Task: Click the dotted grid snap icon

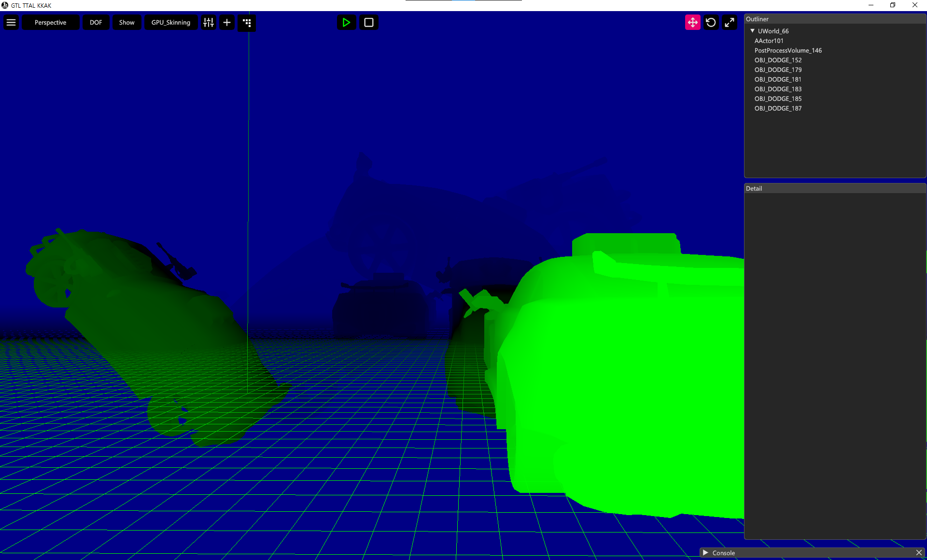Action: tap(247, 23)
